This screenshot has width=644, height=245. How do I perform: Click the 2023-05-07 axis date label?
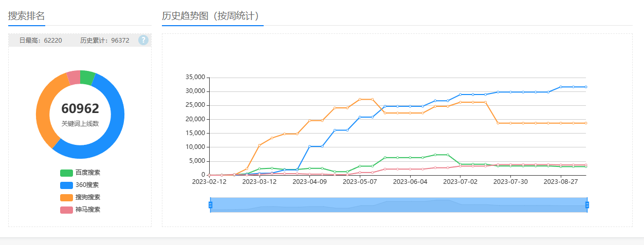click(360, 181)
